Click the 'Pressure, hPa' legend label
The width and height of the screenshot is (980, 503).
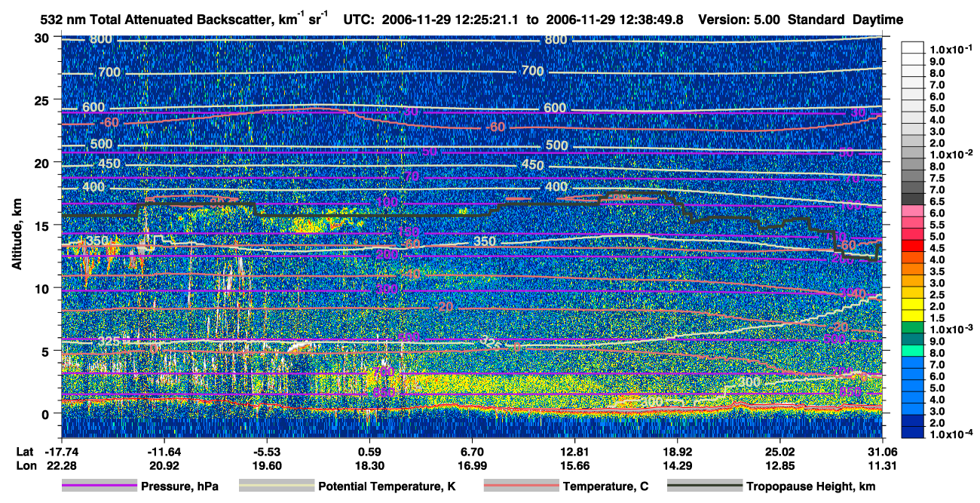[181, 487]
